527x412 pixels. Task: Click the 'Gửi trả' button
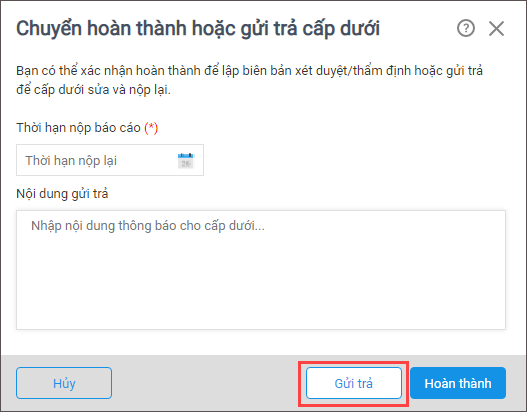(354, 383)
